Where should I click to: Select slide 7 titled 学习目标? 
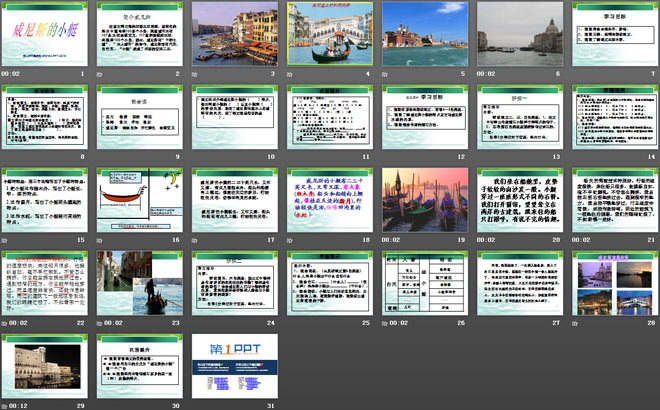(x=611, y=34)
